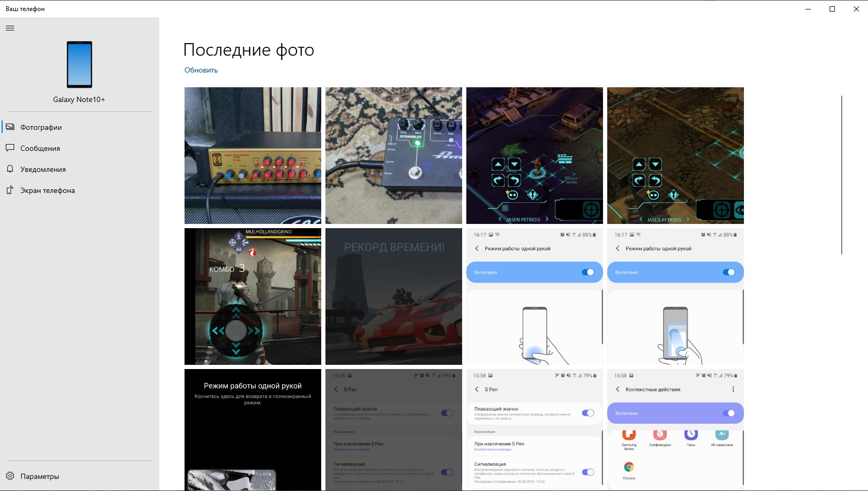This screenshot has height=491, width=868.
Task: Open the guitar pedal on carpet photo
Action: point(394,156)
